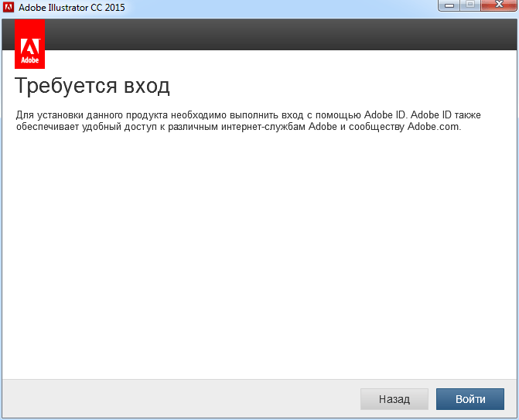This screenshot has height=420, width=519.
Task: Click the word сообществу in the description
Action: [377, 127]
